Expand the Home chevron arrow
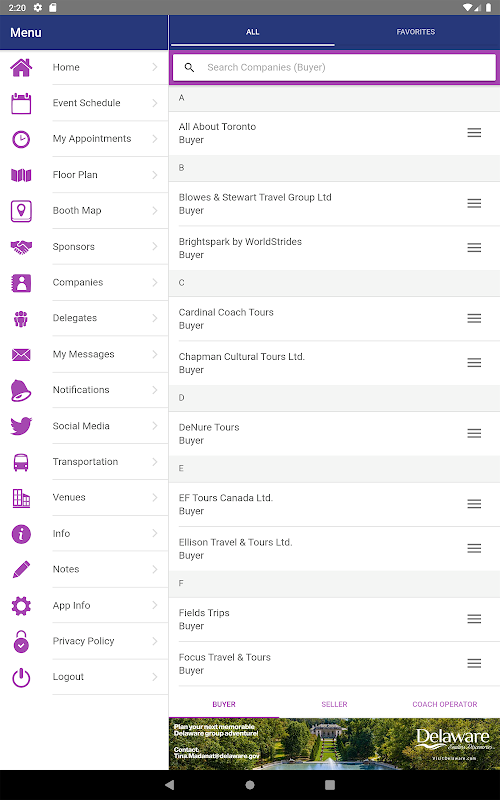This screenshot has height=800, width=500. click(155, 67)
